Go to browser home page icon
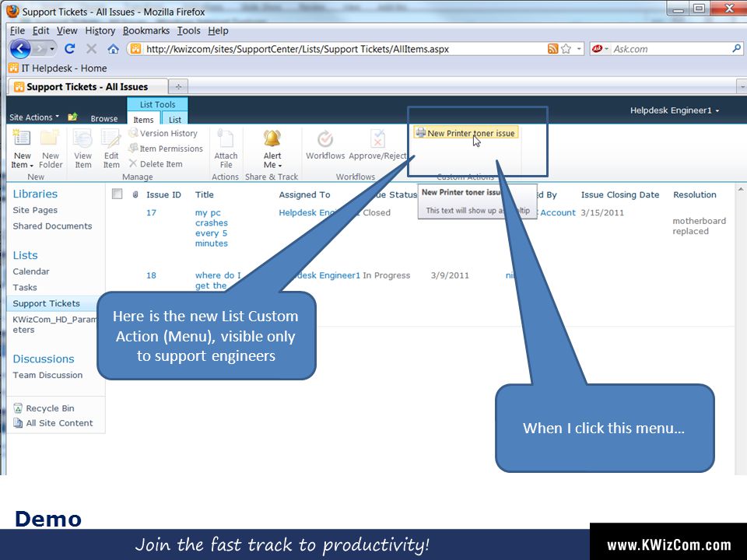The height and width of the screenshot is (560, 747). 113,48
